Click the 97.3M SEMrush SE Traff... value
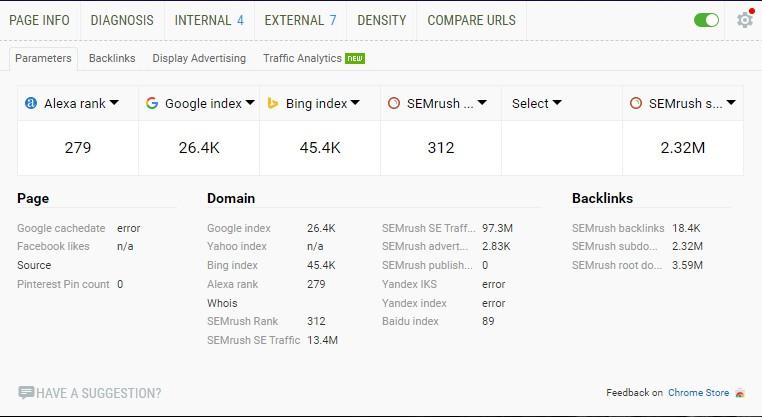This screenshot has width=762, height=417. tap(497, 228)
